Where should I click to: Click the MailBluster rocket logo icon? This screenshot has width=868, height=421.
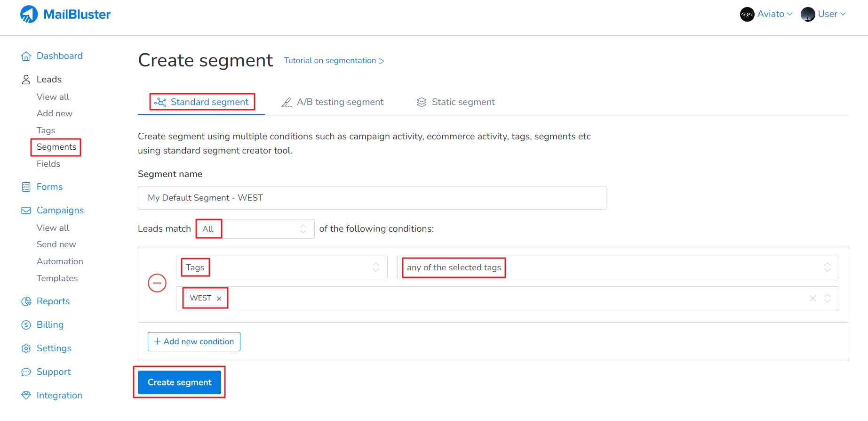(x=29, y=14)
